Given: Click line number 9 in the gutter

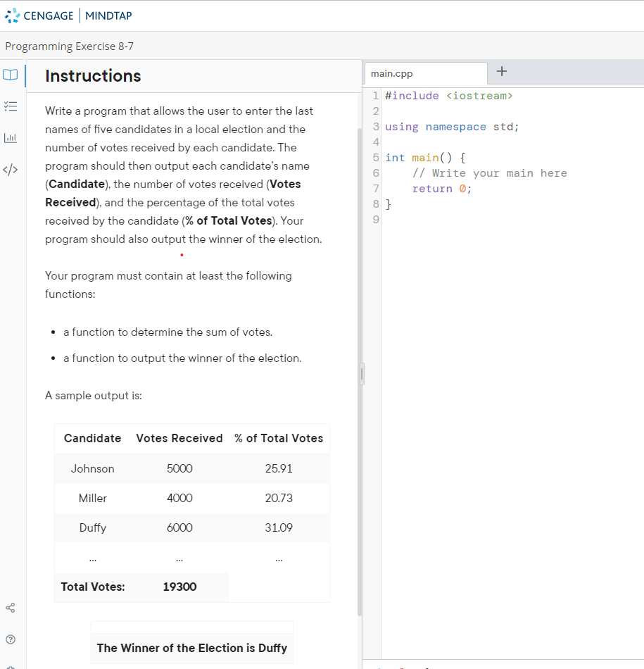Looking at the screenshot, I should pos(376,219).
